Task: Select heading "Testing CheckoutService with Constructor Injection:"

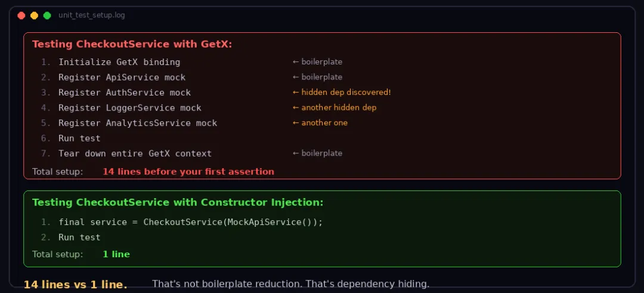Action: pyautogui.click(x=178, y=202)
